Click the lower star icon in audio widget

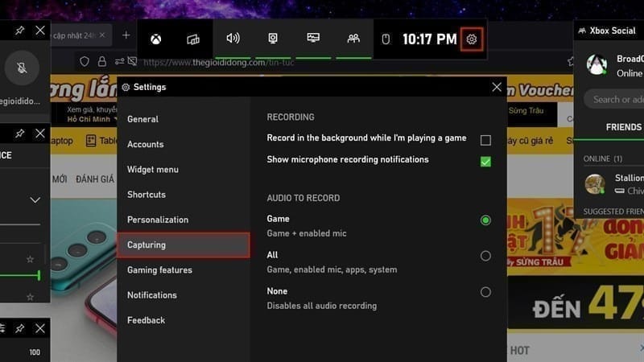click(30, 297)
